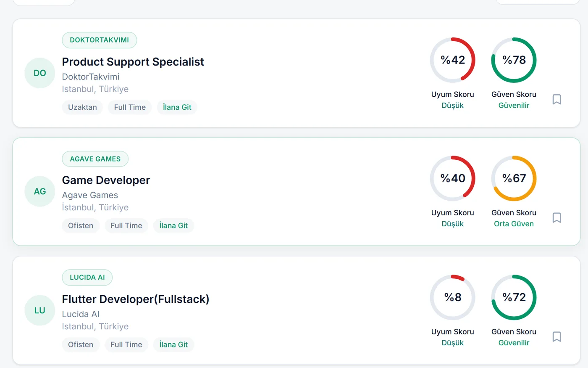Screen dimensions: 588x368
Task: Click the %42 match score ring
Action: pyautogui.click(x=453, y=60)
